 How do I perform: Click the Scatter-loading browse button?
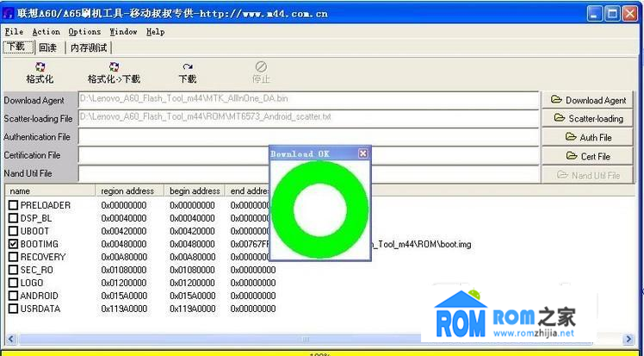click(x=588, y=118)
